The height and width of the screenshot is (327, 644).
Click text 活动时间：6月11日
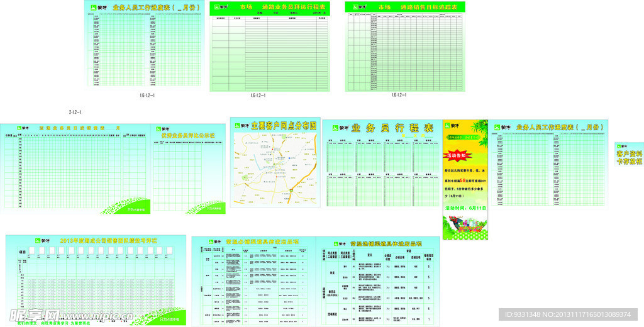click(465, 208)
